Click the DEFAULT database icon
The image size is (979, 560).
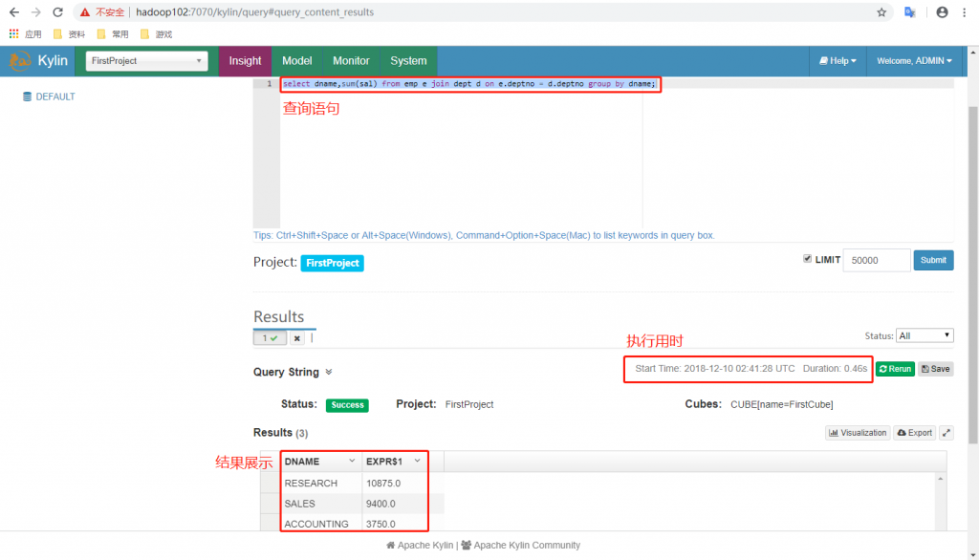coord(27,97)
